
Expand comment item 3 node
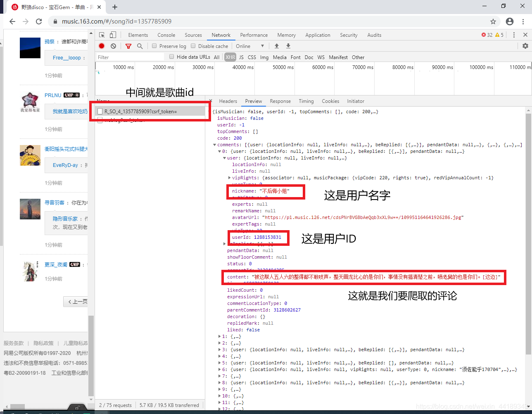(x=219, y=350)
